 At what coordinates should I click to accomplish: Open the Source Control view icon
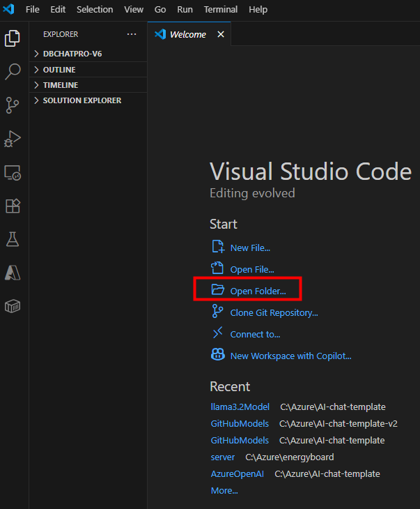pyautogui.click(x=13, y=105)
